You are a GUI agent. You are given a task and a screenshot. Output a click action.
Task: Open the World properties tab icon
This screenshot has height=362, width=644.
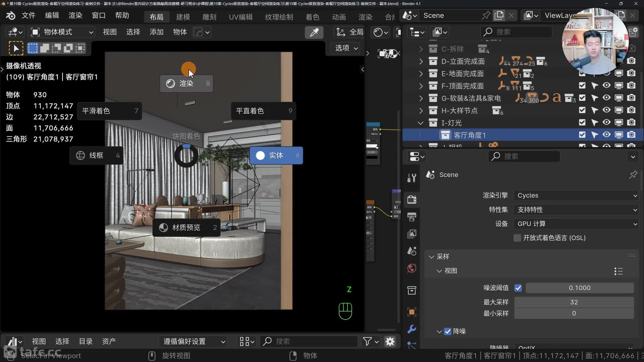point(412,268)
